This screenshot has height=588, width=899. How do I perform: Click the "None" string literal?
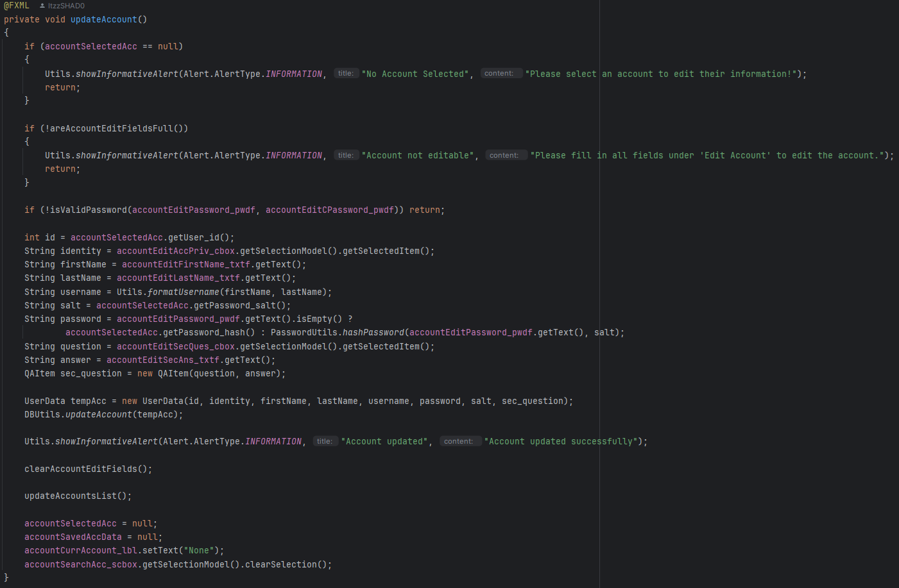pos(199,550)
